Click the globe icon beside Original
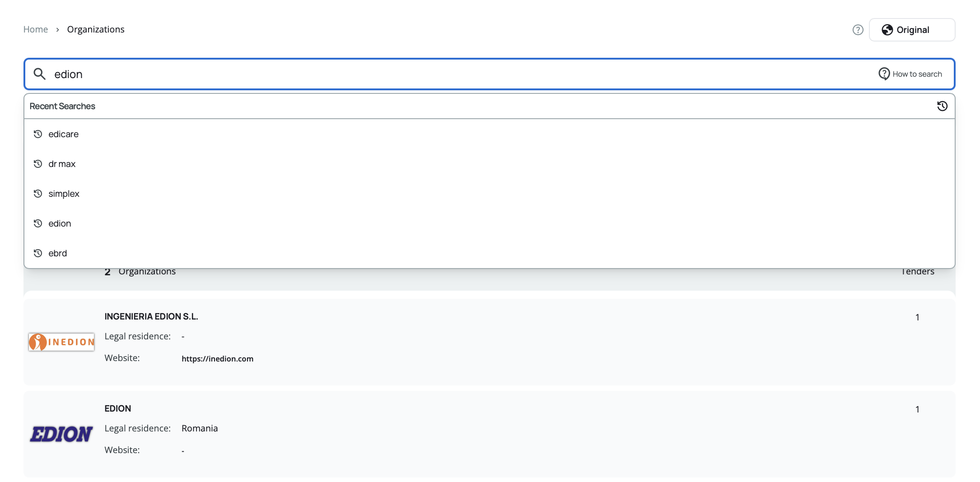 pyautogui.click(x=887, y=30)
